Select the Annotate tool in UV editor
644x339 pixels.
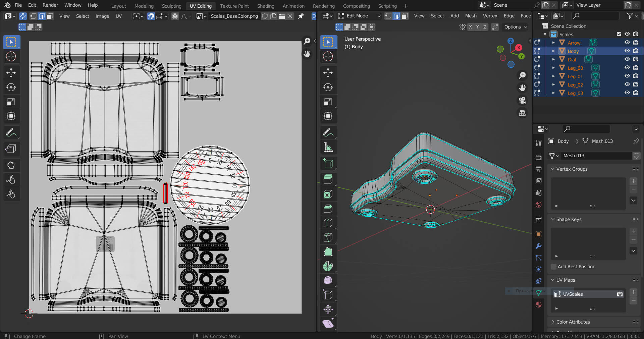[11, 133]
